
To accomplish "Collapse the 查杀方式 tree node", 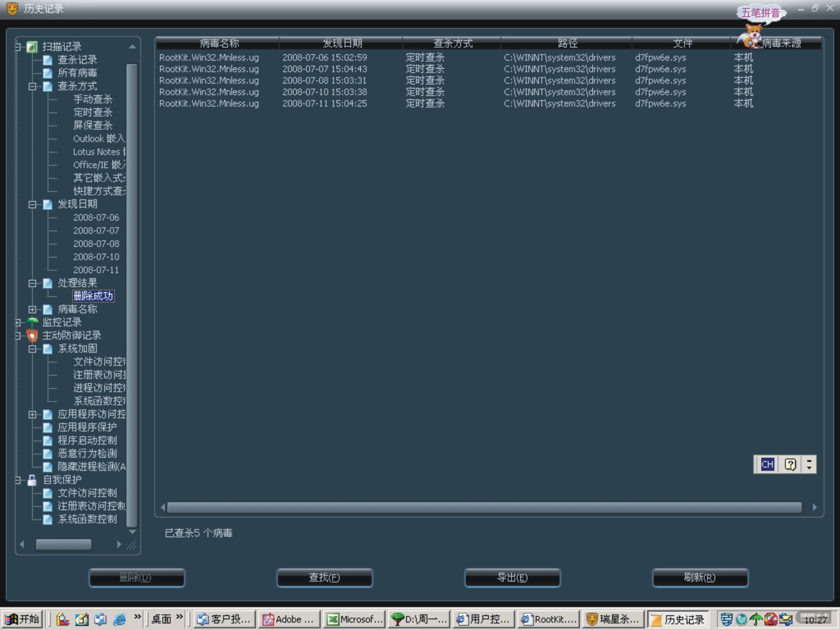I will click(32, 87).
